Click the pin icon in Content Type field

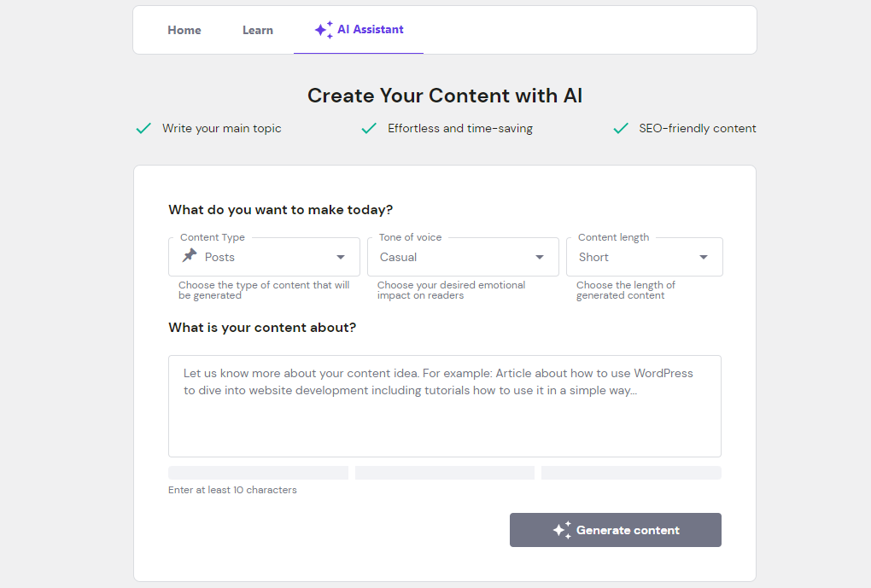coord(190,256)
